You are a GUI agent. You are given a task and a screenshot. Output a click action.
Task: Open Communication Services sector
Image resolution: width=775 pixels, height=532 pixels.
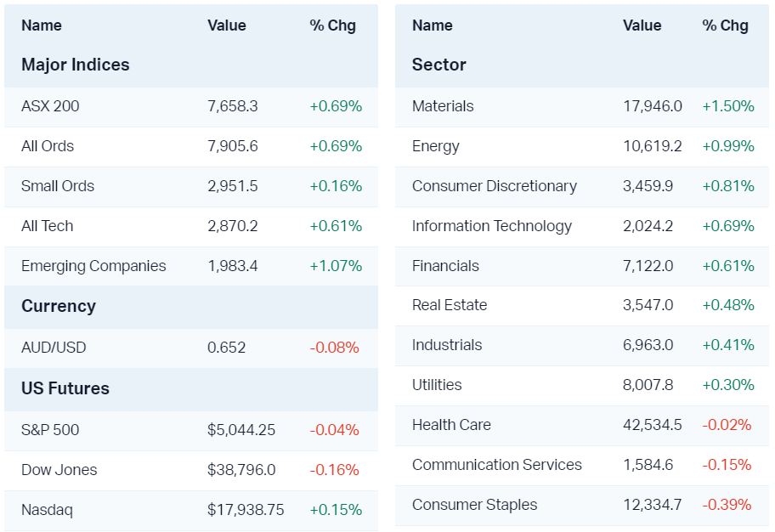click(x=497, y=465)
